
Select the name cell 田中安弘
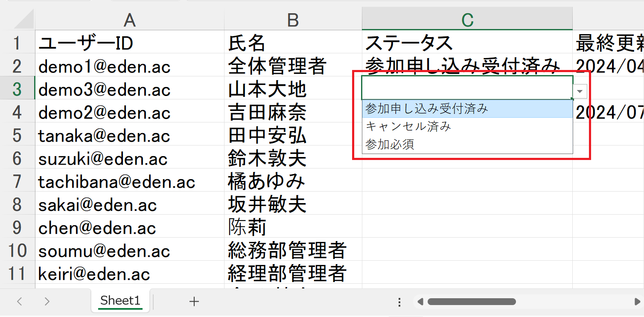click(x=293, y=134)
